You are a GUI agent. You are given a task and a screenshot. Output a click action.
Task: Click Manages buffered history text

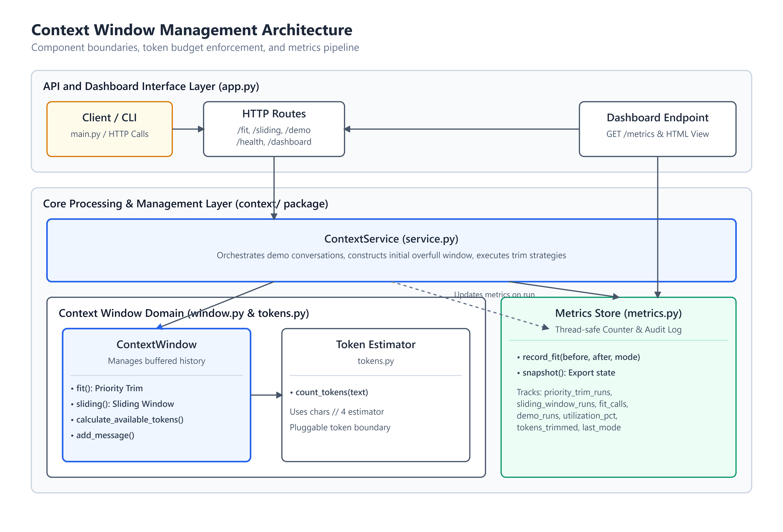click(157, 361)
